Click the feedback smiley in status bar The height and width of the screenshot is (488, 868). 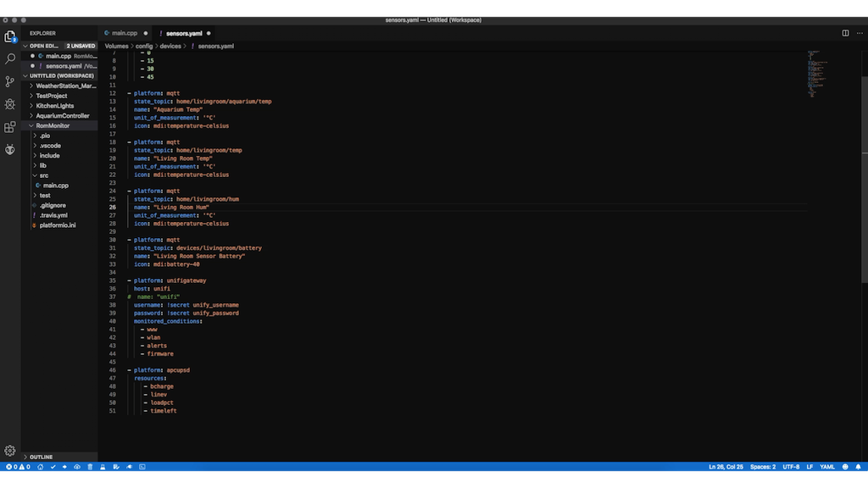(x=845, y=467)
